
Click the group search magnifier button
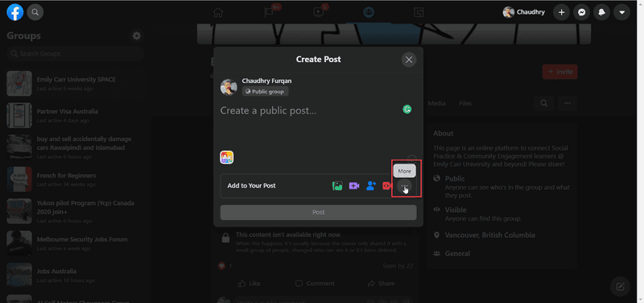[x=544, y=104]
